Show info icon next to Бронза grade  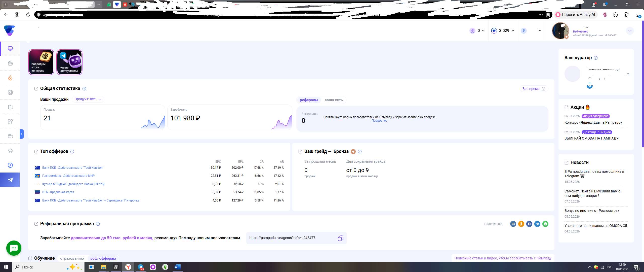pyautogui.click(x=360, y=152)
